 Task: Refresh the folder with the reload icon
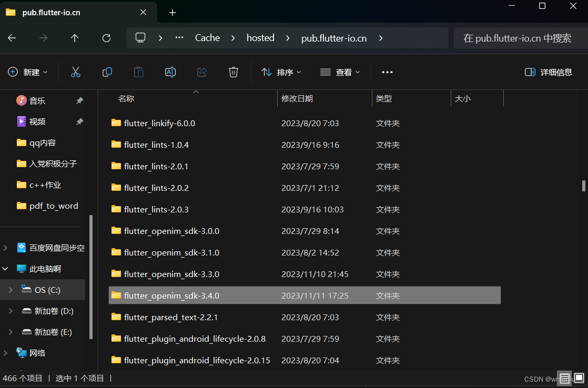coord(106,37)
